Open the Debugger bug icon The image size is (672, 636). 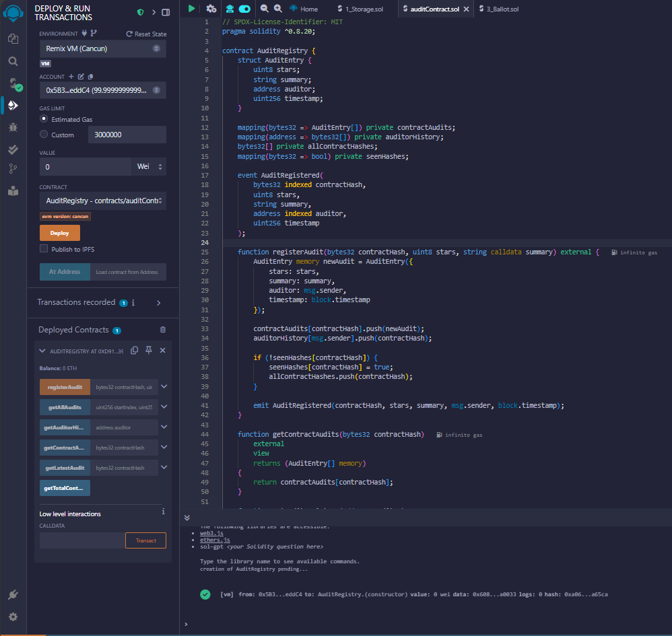pos(13,127)
